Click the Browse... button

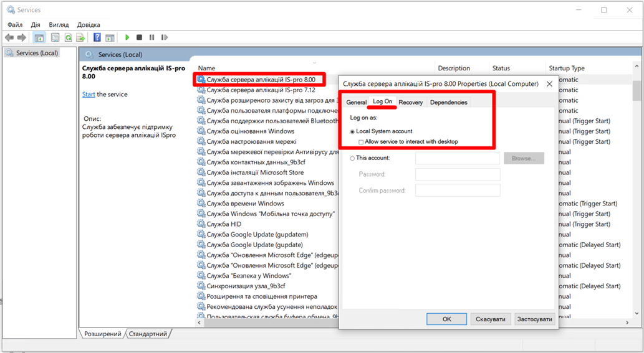524,158
